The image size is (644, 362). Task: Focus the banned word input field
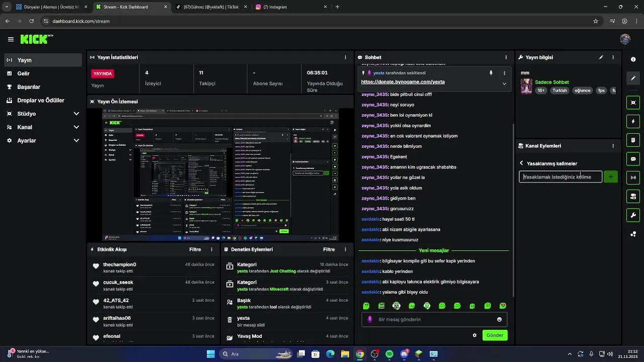pyautogui.click(x=560, y=177)
